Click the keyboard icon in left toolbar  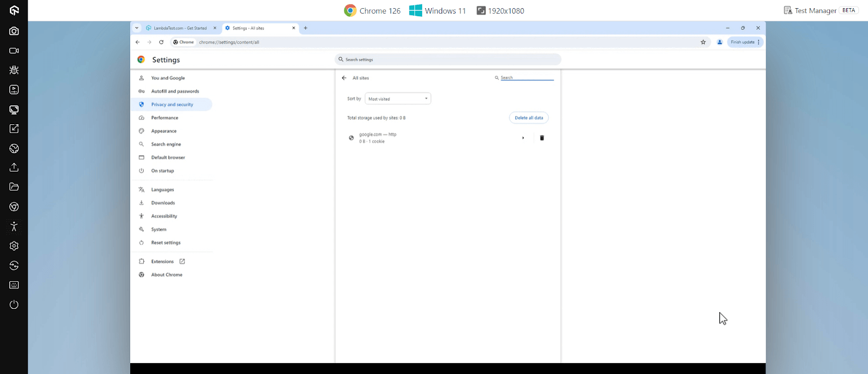click(14, 285)
